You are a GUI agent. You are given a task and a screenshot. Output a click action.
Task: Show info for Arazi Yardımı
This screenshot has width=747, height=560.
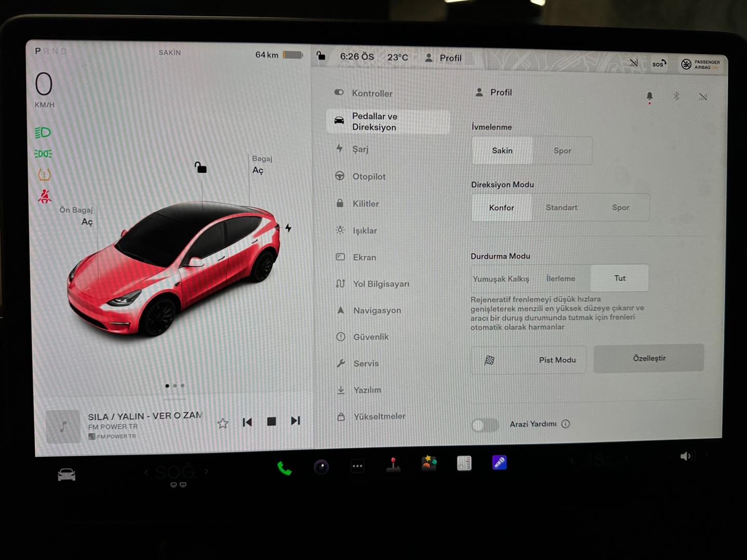[x=565, y=424]
